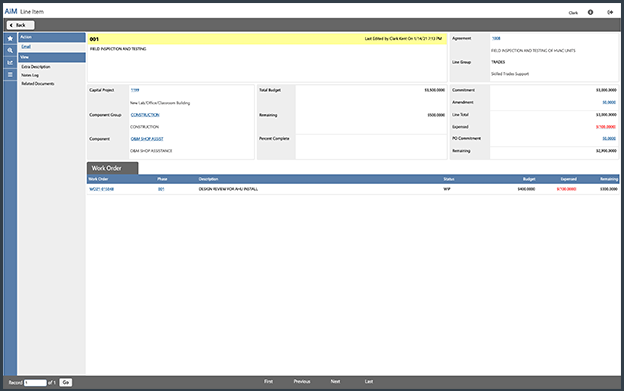Click the View section header

tap(52, 57)
